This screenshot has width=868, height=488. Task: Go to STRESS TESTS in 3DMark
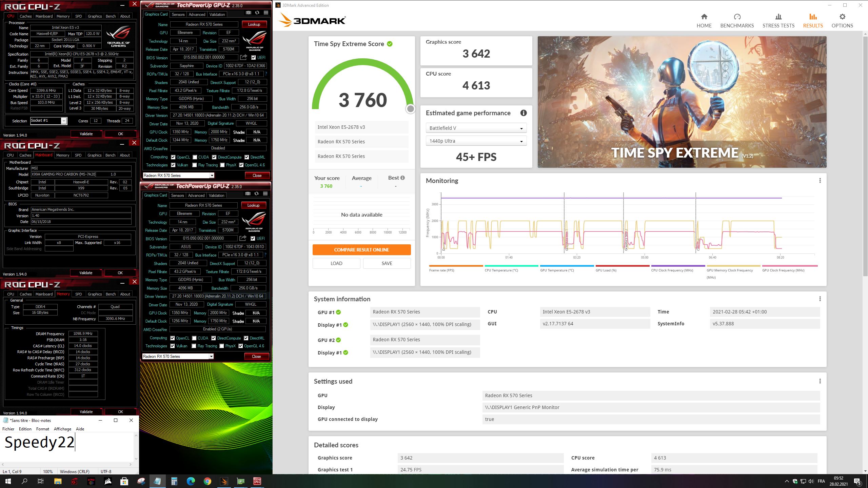[x=778, y=21]
